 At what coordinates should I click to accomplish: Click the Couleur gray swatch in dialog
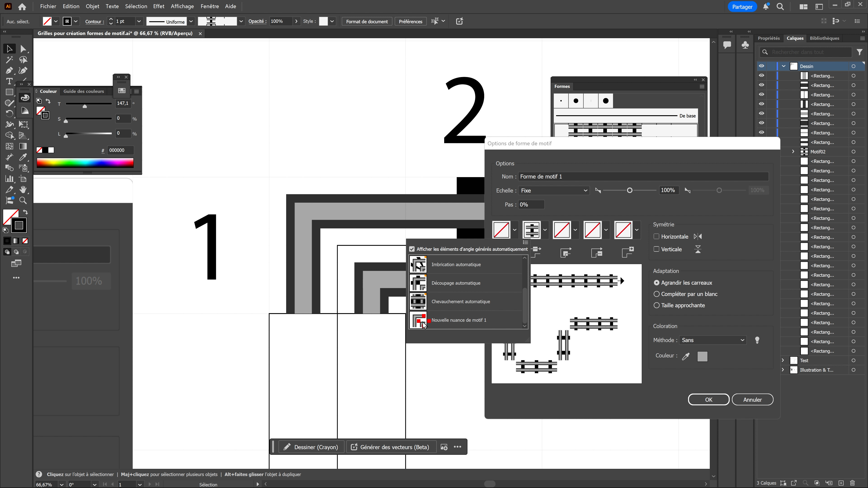coord(702,356)
